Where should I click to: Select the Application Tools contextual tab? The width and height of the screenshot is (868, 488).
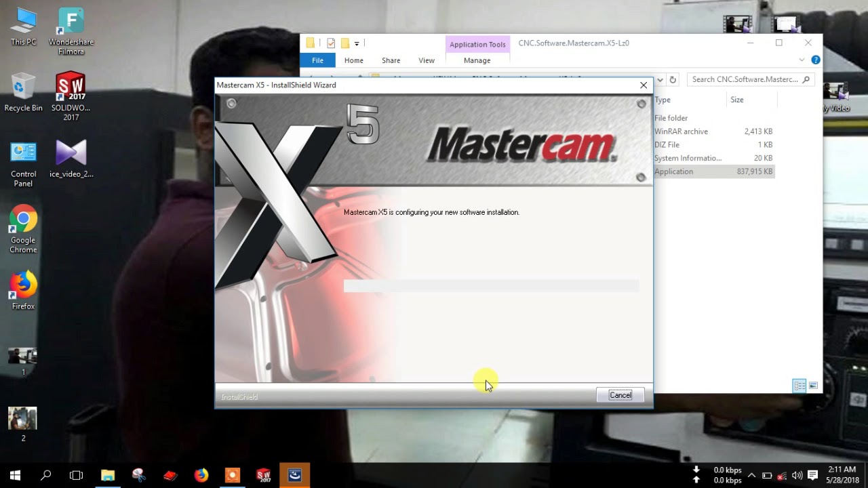[x=477, y=45]
